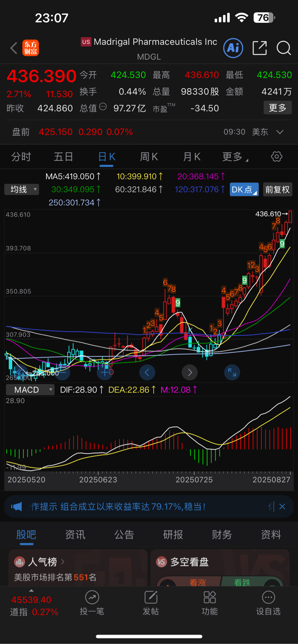This screenshot has width=298, height=644.
Task: Open the 股吧 tab
Action: [x=26, y=535]
